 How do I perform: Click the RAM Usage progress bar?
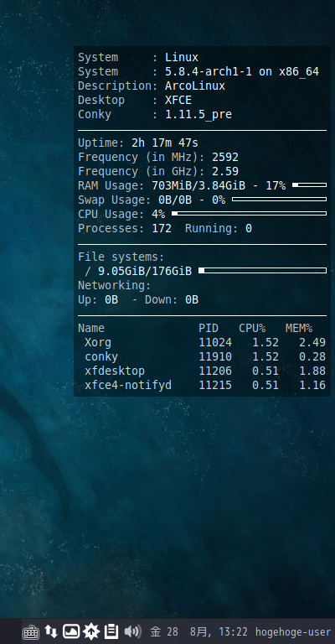pos(309,185)
